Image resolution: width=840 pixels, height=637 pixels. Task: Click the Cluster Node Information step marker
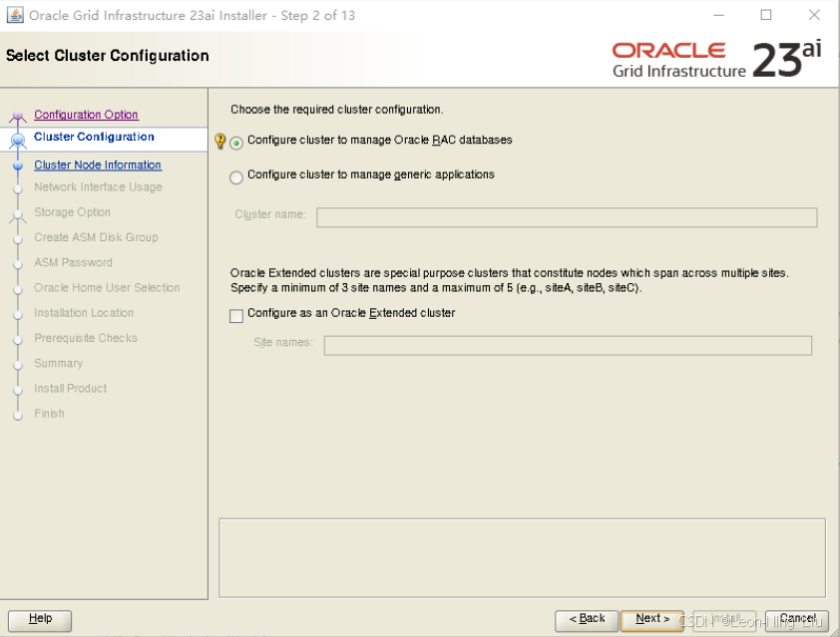(18, 165)
